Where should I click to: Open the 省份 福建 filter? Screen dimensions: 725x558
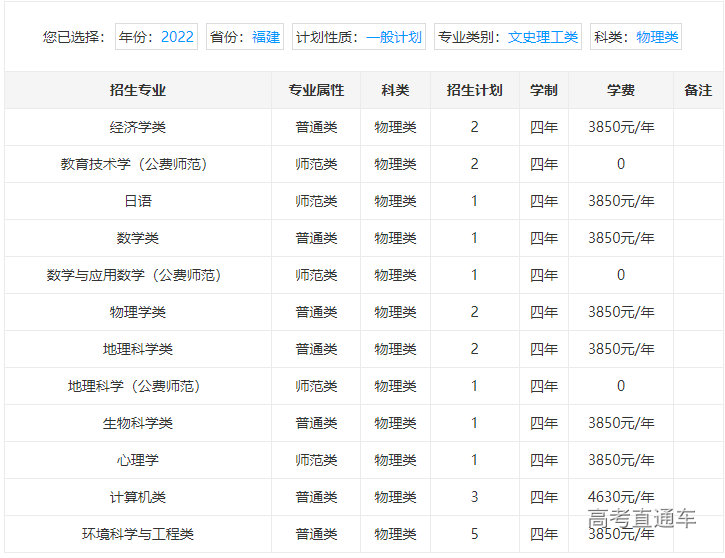(245, 37)
